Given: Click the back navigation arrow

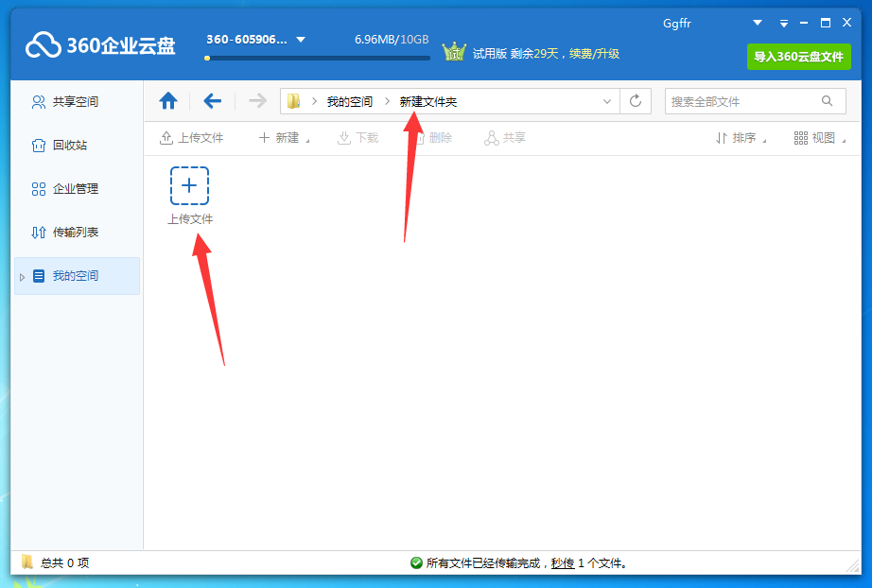Looking at the screenshot, I should point(212,100).
